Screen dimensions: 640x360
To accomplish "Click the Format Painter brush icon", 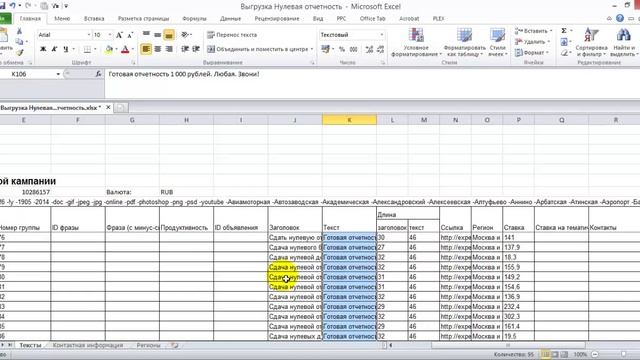I will [19, 52].
